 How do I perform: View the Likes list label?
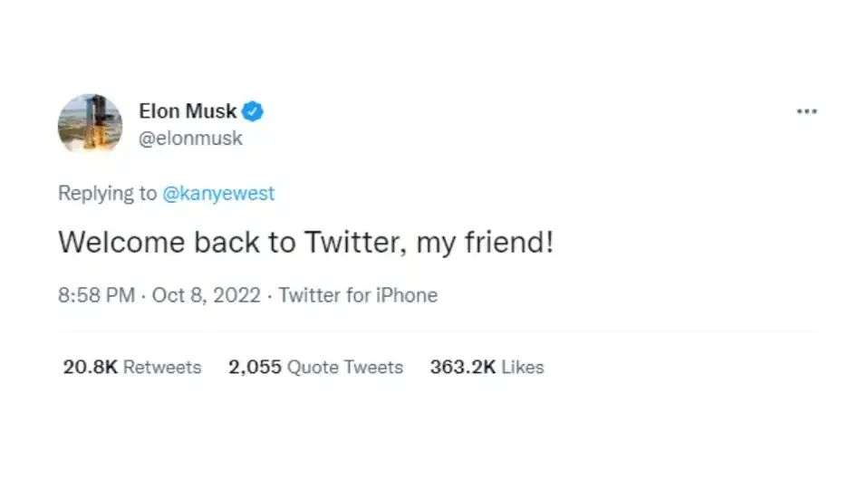[x=523, y=368]
